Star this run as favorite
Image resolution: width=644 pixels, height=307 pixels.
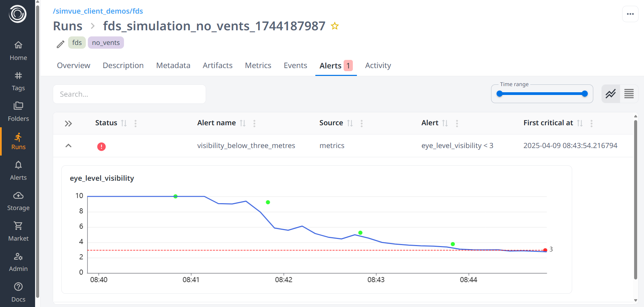(x=335, y=26)
